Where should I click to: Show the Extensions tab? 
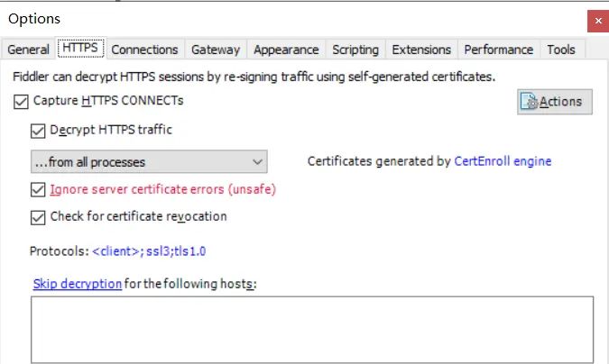tap(421, 50)
